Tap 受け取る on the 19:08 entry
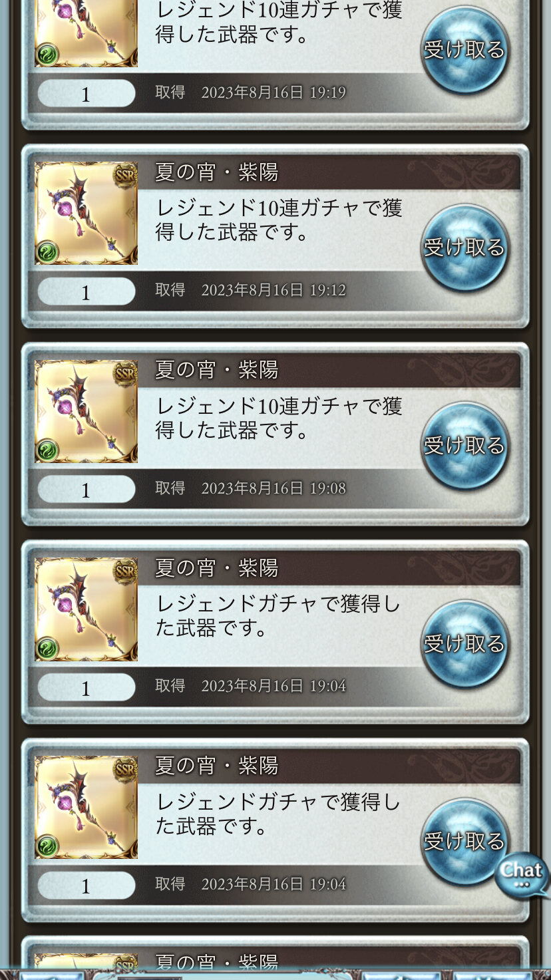Viewport: 551px width, 980px height. [465, 445]
